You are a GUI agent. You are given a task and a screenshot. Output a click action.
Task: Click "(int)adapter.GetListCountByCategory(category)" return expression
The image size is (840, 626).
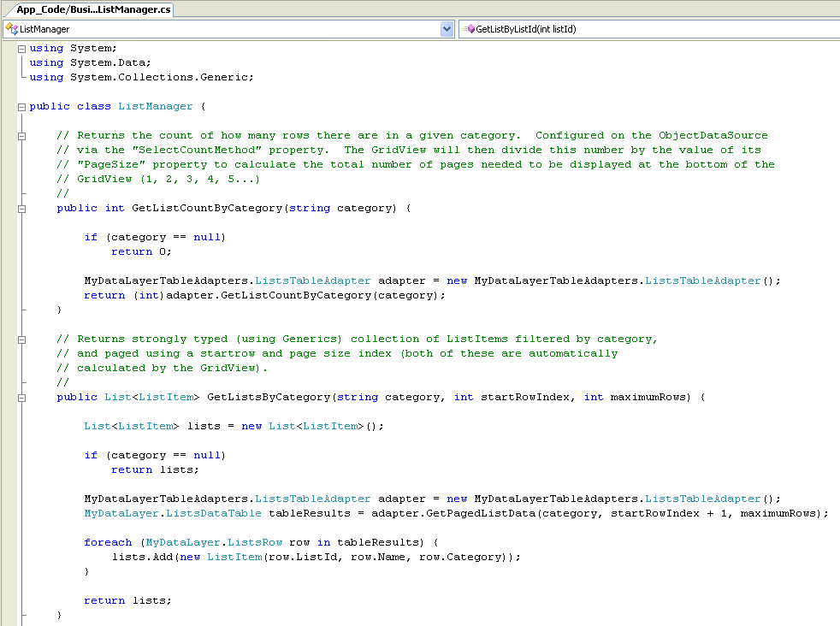click(x=286, y=295)
